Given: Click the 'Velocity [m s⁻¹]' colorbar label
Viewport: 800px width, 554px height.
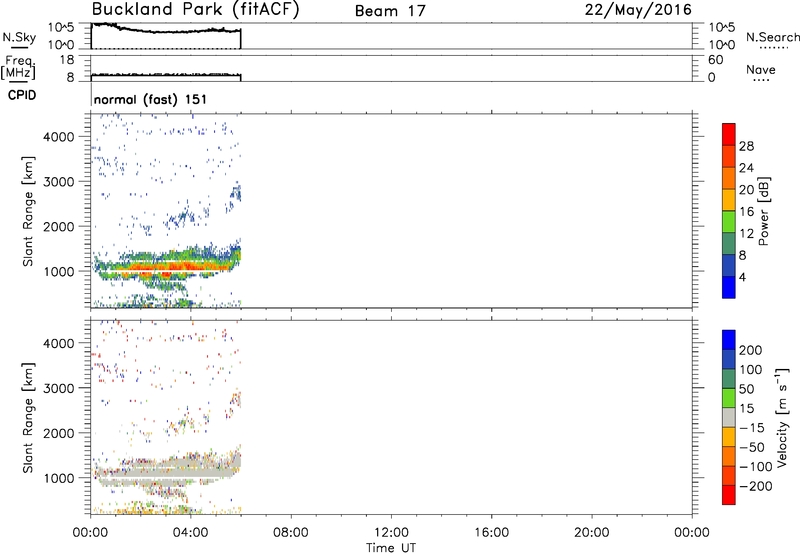Looking at the screenshot, I should click(x=782, y=417).
